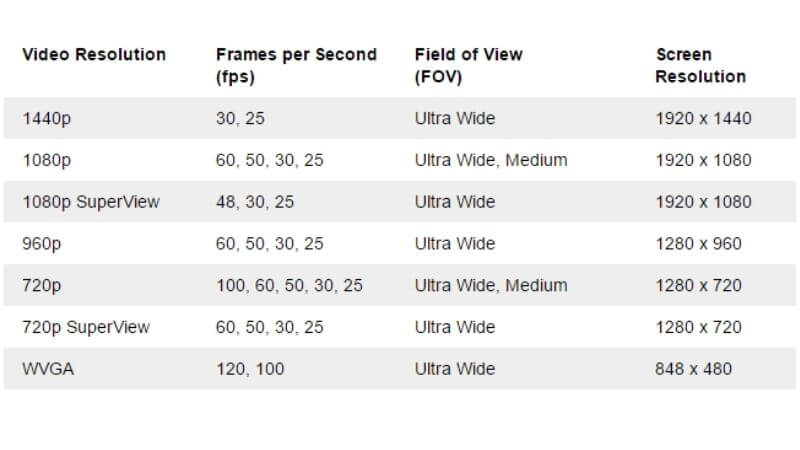This screenshot has height=450, width=800.
Task: Select the 720p SuperView cell
Action: coord(86,327)
